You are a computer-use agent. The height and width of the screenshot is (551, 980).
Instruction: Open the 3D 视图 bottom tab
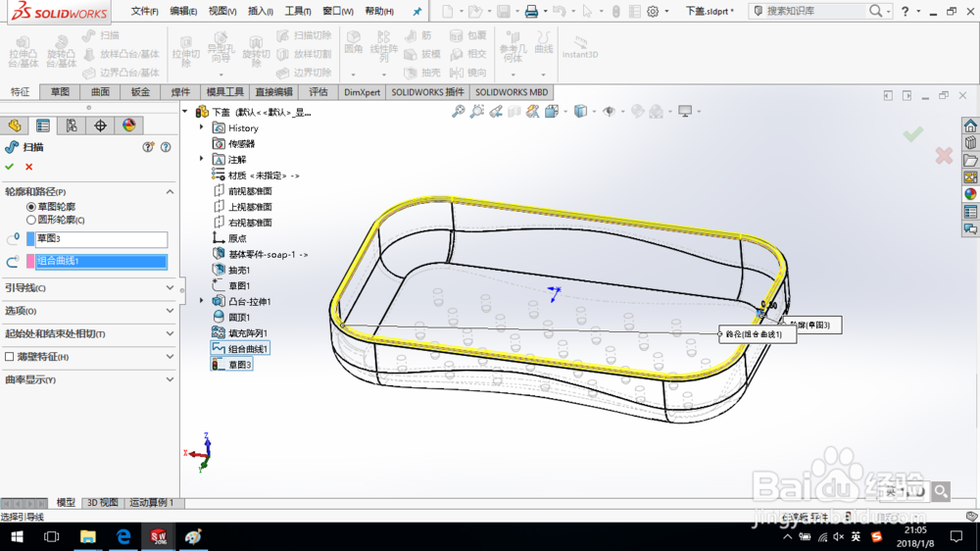[x=103, y=502]
